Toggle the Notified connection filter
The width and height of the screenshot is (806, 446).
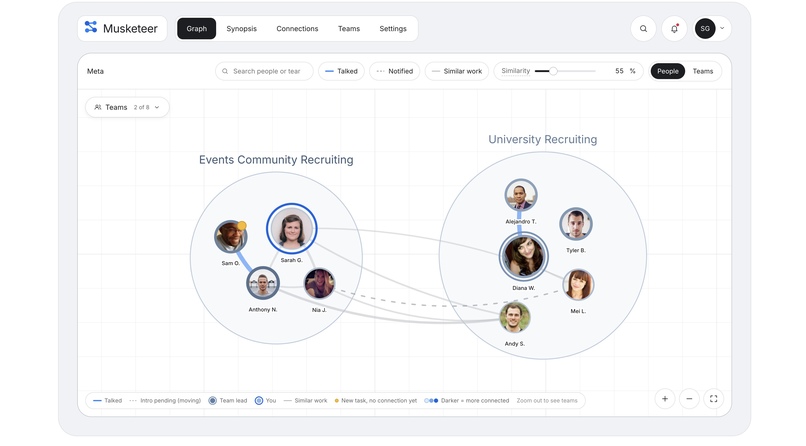point(394,71)
